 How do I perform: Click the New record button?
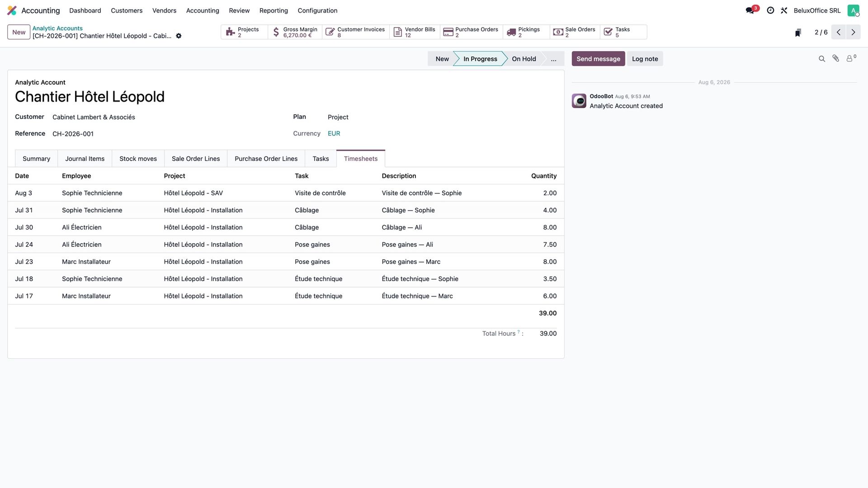tap(19, 32)
